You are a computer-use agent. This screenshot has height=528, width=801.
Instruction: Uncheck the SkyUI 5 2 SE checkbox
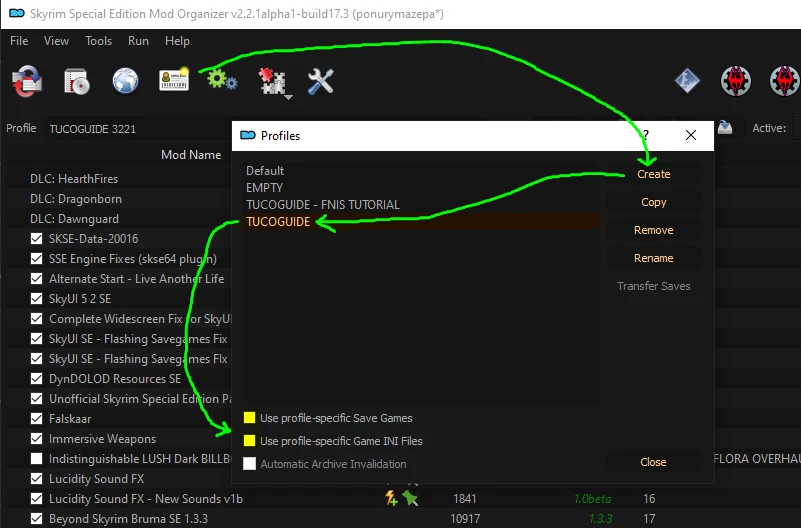pyautogui.click(x=36, y=298)
